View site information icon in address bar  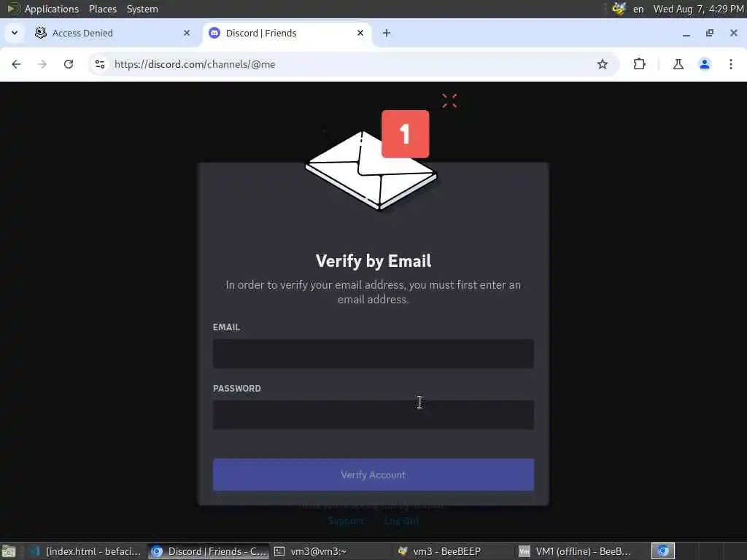coord(99,64)
